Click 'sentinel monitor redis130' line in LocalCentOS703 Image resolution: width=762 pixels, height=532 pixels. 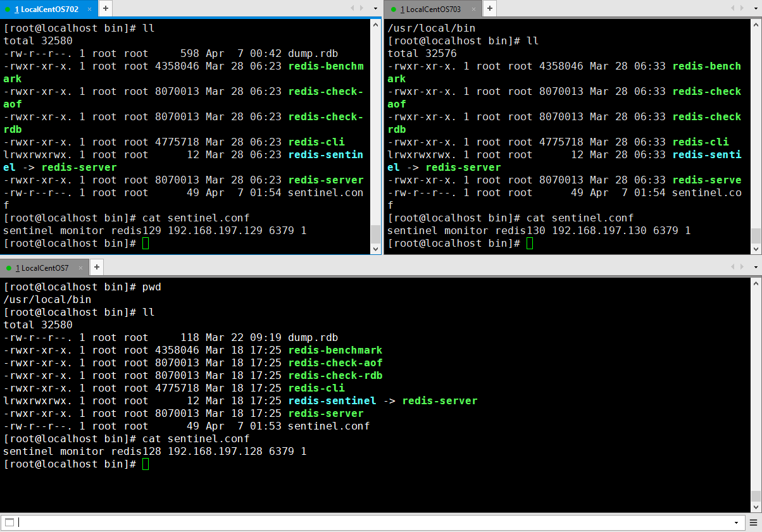coord(539,231)
